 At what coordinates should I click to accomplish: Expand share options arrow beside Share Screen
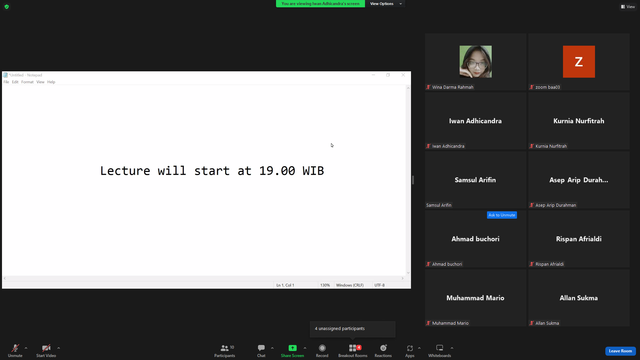[304, 348]
